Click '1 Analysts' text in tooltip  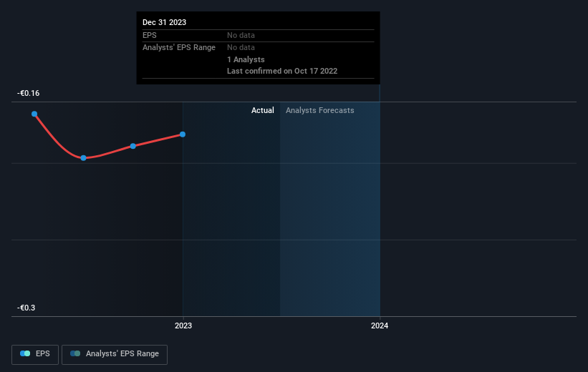click(246, 59)
